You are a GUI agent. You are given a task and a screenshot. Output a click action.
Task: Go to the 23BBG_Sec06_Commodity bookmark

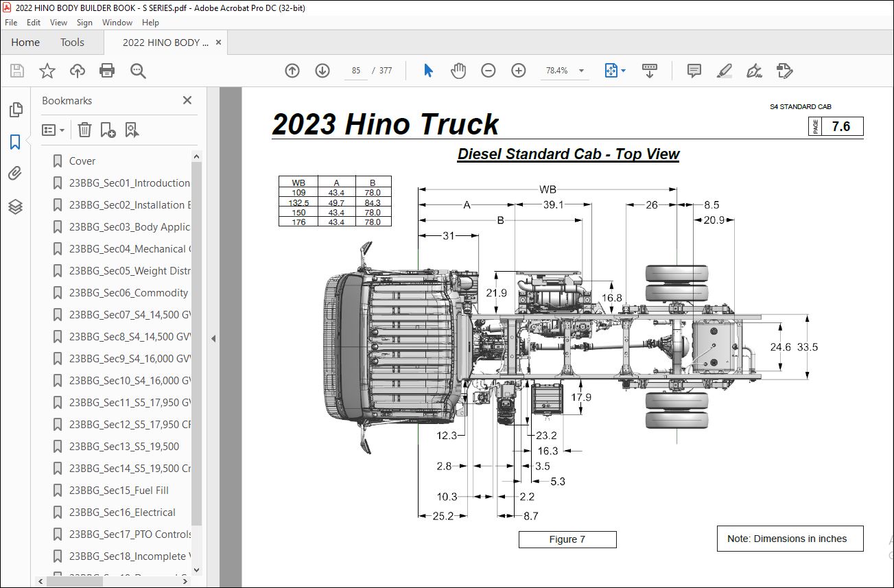pyautogui.click(x=128, y=293)
